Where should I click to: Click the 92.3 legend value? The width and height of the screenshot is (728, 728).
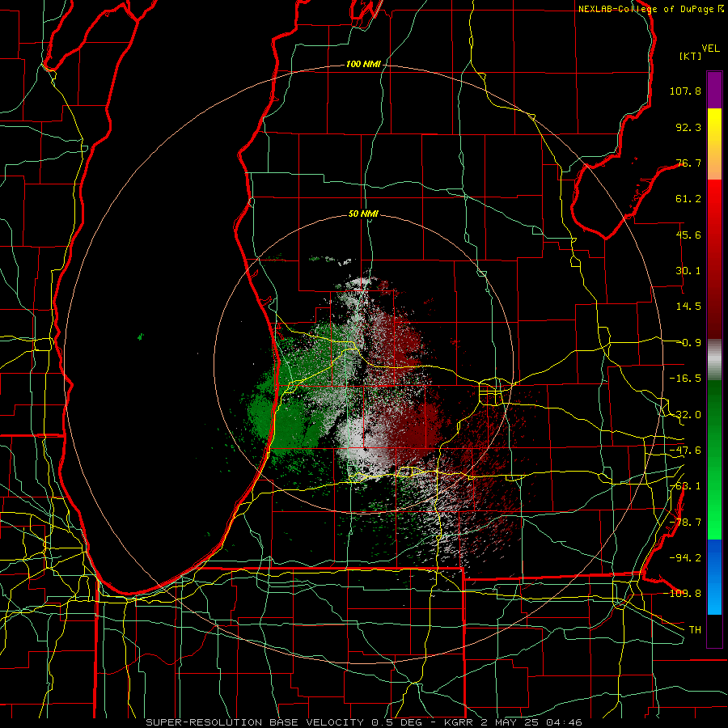coord(688,127)
